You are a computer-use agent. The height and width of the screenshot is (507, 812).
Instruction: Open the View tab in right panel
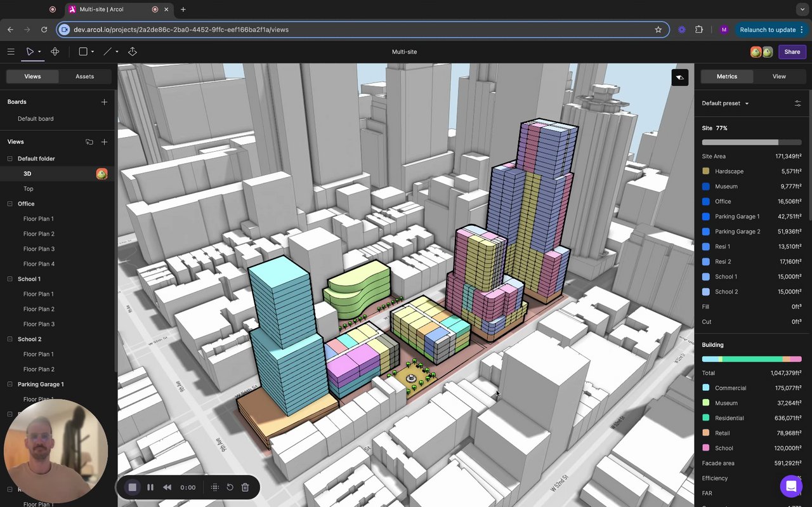tap(779, 77)
